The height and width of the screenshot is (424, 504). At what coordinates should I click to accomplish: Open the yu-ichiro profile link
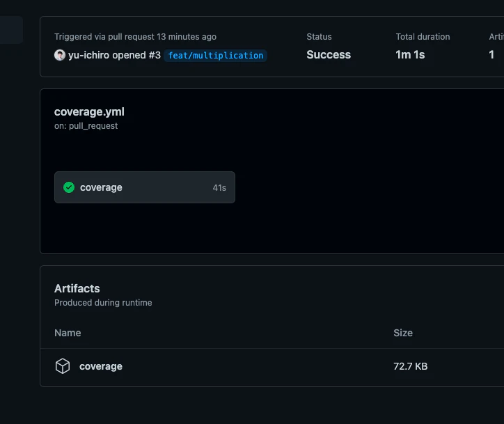tap(88, 55)
